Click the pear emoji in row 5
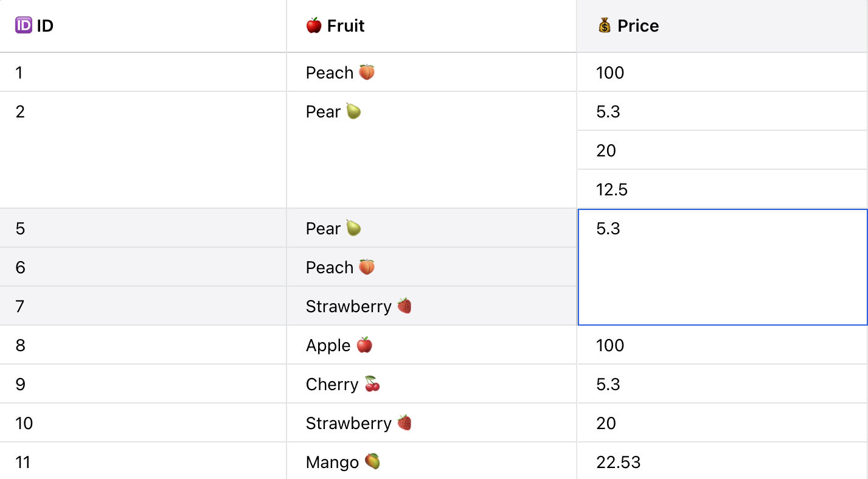Image resolution: width=868 pixels, height=479 pixels. [x=353, y=228]
